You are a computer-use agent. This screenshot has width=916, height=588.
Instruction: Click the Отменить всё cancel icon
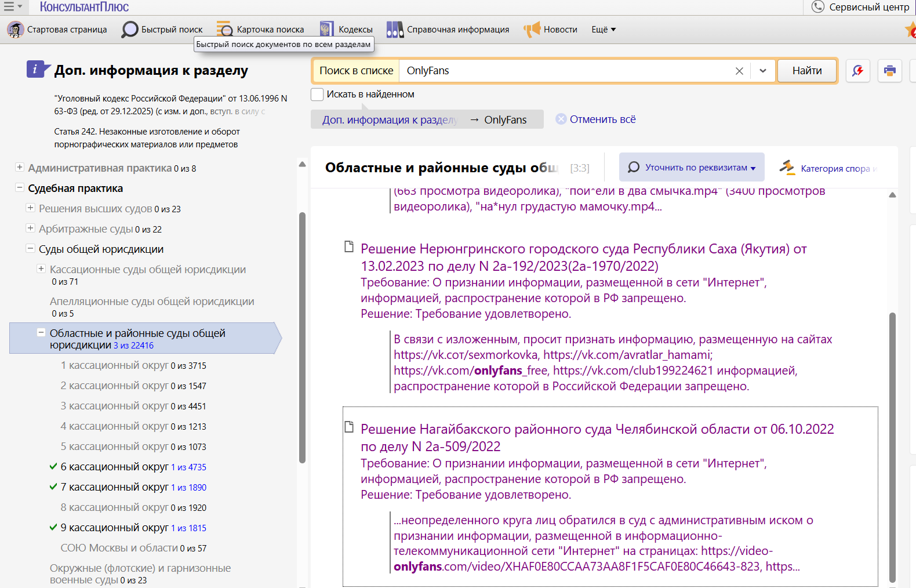click(561, 119)
